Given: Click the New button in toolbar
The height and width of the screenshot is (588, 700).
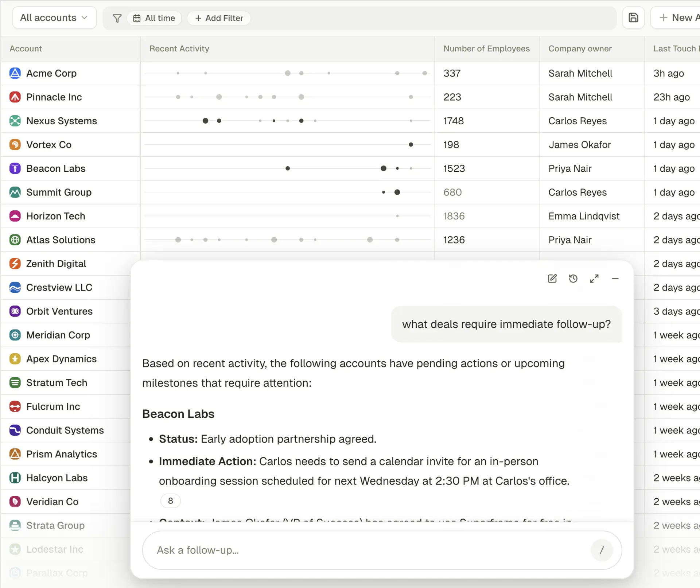Looking at the screenshot, I should click(676, 17).
